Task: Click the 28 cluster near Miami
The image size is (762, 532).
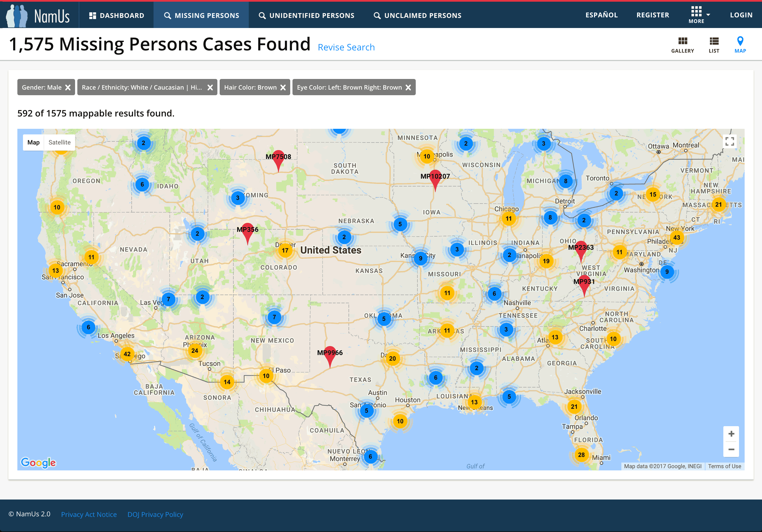Action: click(x=582, y=455)
